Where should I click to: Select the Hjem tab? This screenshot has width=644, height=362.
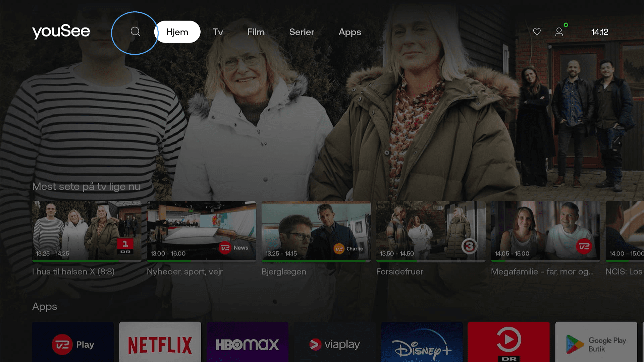pyautogui.click(x=177, y=32)
